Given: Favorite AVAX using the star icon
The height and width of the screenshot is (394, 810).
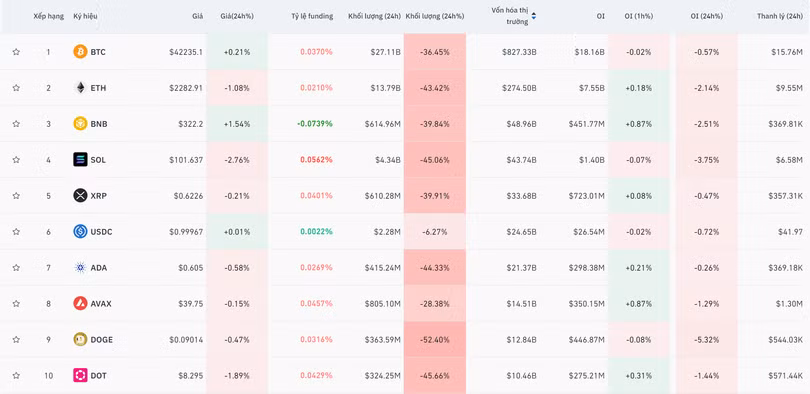Looking at the screenshot, I should coord(16,303).
